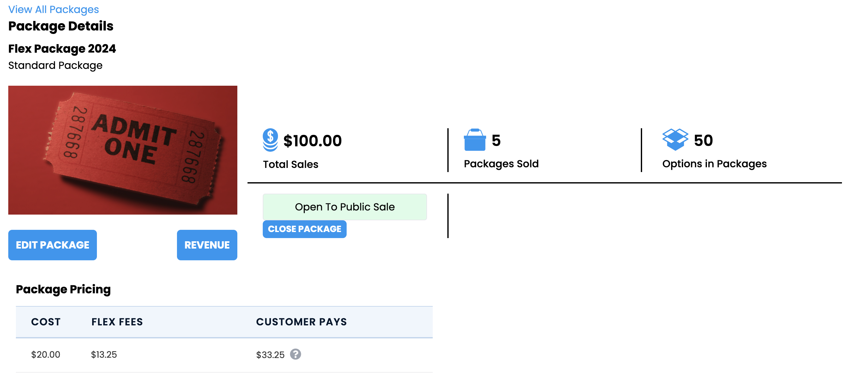Open the REVENUE button
Screen dimensions: 868x386
click(x=207, y=245)
